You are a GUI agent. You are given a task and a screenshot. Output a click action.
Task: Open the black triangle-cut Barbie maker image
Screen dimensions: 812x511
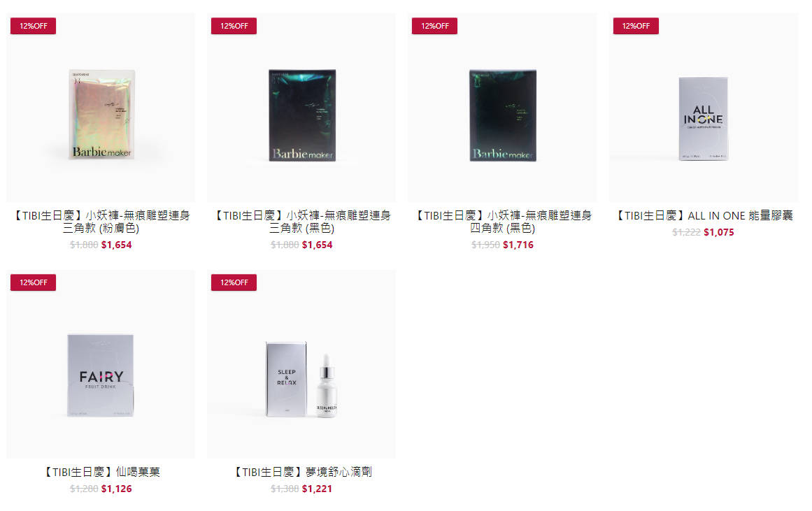point(301,108)
